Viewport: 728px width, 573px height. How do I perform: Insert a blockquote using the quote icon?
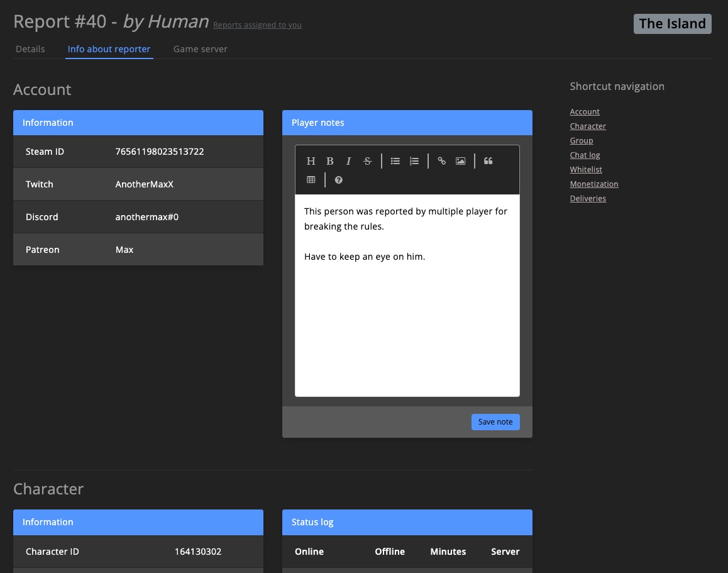[x=488, y=160]
